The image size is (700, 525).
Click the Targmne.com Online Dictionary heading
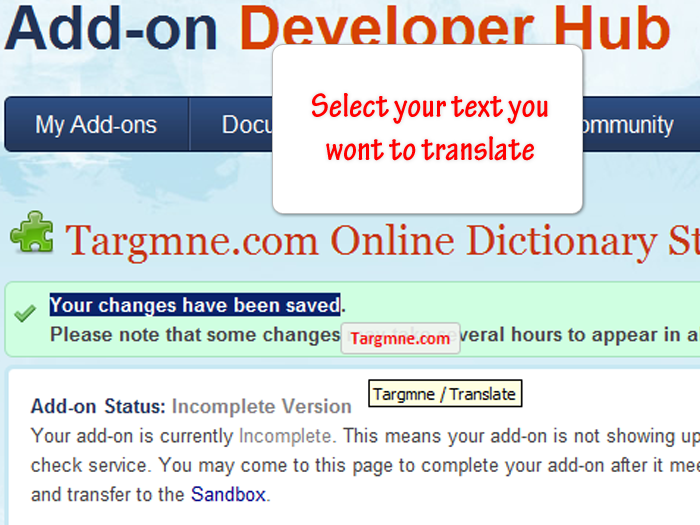click(x=383, y=241)
